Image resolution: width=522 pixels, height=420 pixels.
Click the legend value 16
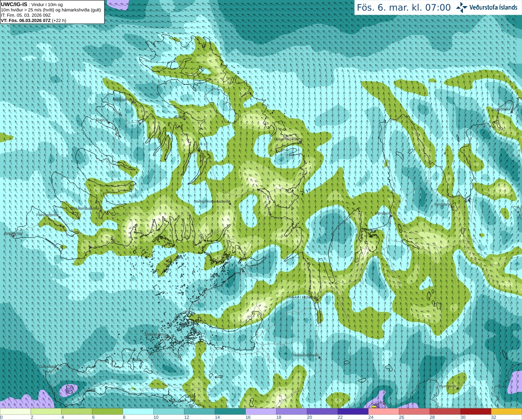248,417
